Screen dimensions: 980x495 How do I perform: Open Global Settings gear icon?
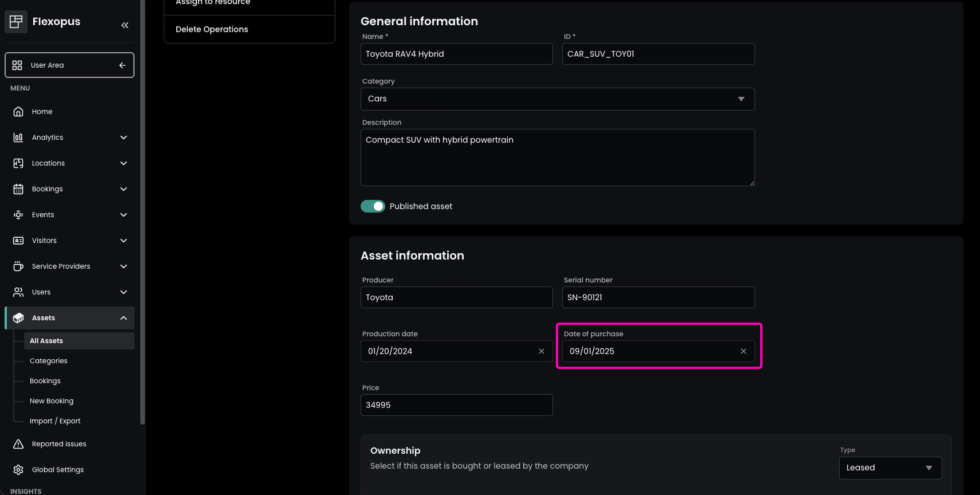[18, 470]
